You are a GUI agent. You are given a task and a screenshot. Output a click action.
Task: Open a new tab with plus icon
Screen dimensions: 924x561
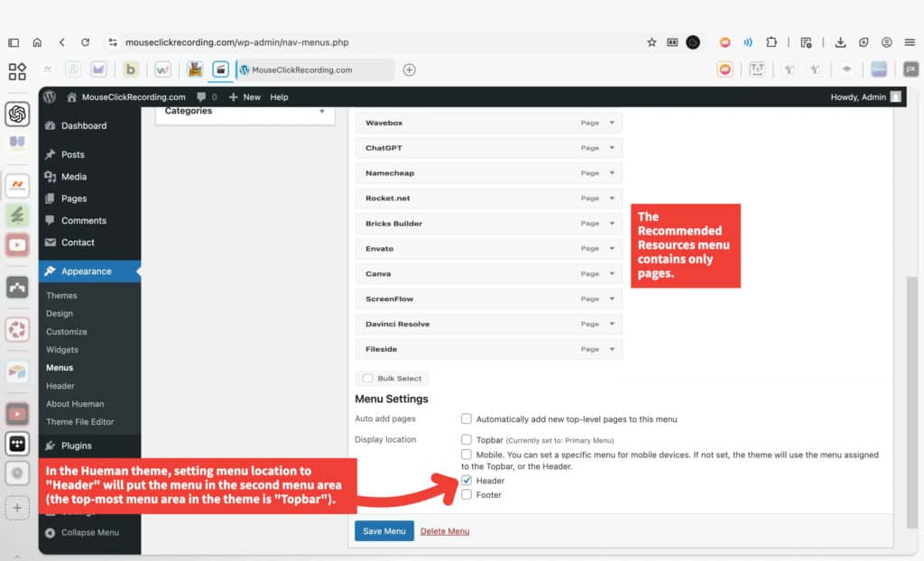(409, 69)
